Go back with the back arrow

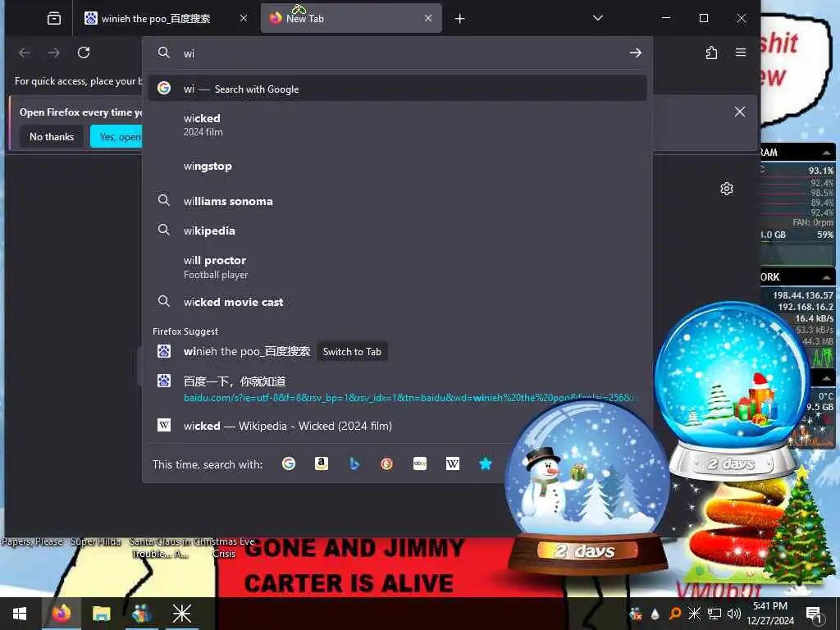coord(25,52)
